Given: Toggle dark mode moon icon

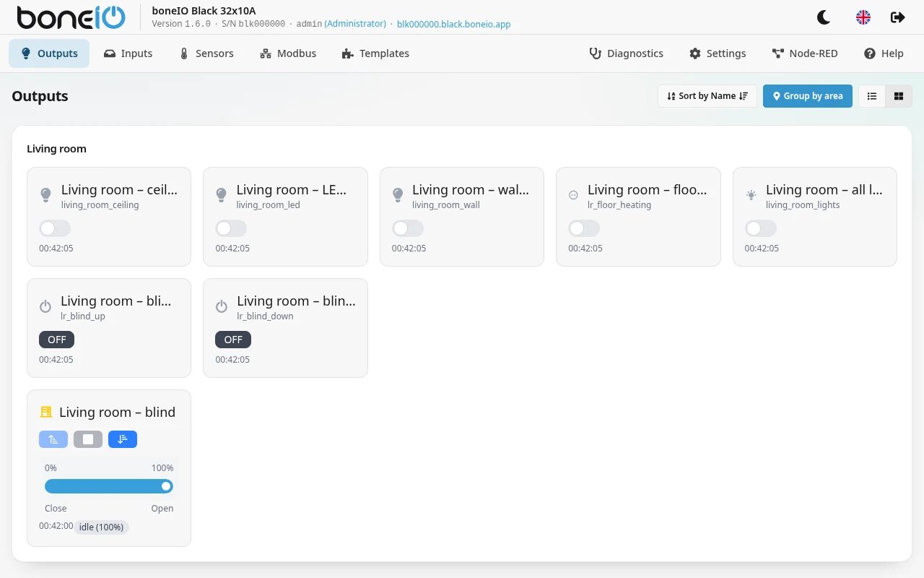Looking at the screenshot, I should (x=824, y=17).
